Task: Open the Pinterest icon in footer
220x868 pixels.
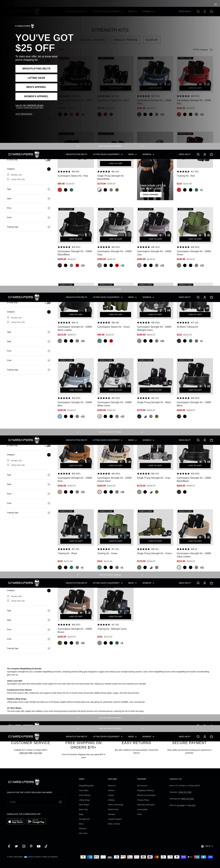Action: [x=31, y=846]
